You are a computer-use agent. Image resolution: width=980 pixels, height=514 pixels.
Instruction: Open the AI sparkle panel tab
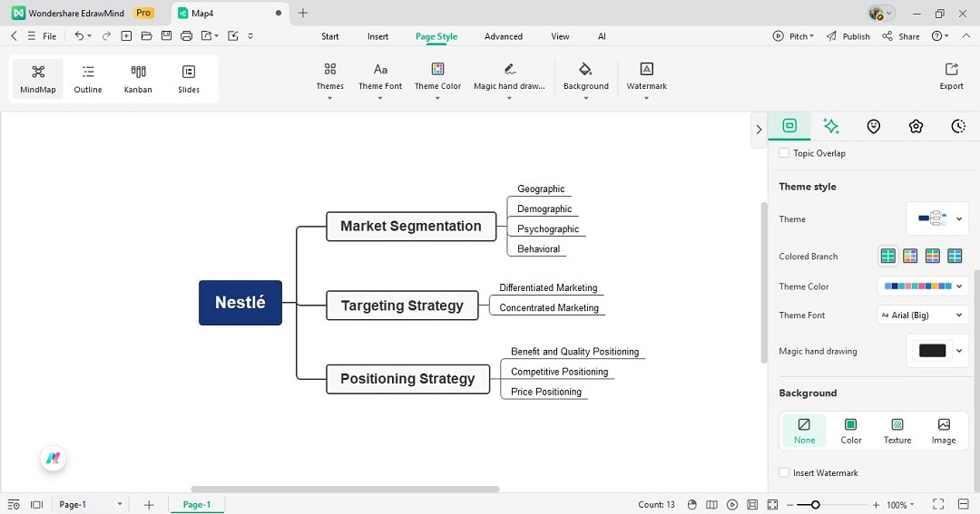coord(830,126)
